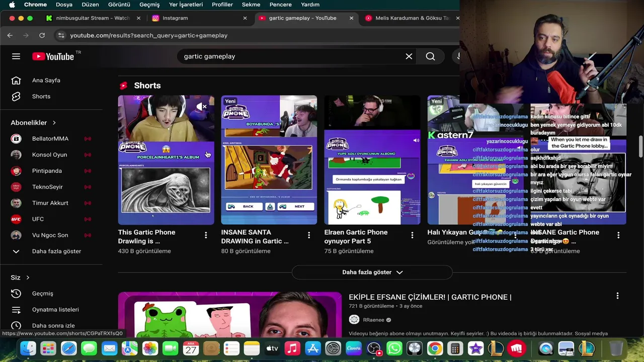Open menu for 'INSANE Gartic Phone' short
Image resolution: width=644 pixels, height=362 pixels.
coord(618,235)
